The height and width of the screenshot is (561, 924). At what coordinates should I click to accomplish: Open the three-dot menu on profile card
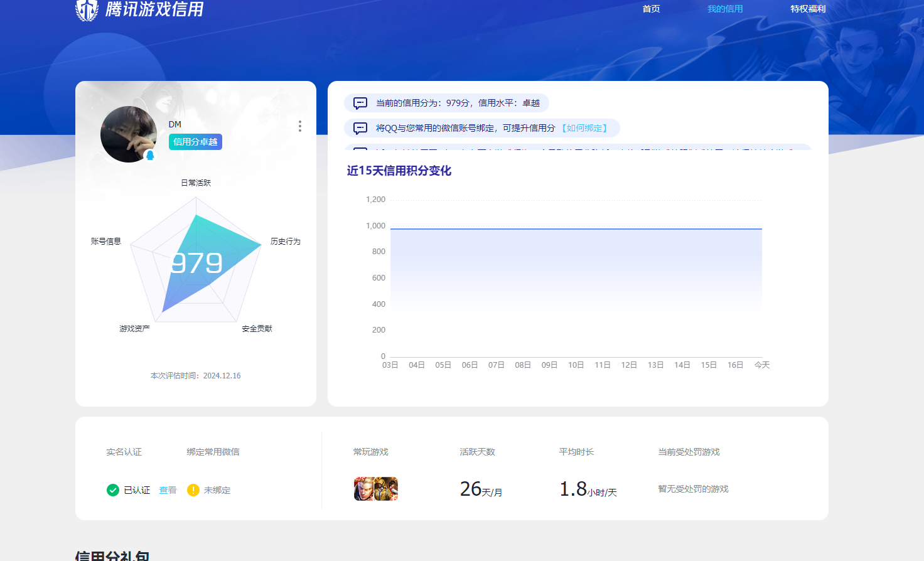[x=300, y=126]
